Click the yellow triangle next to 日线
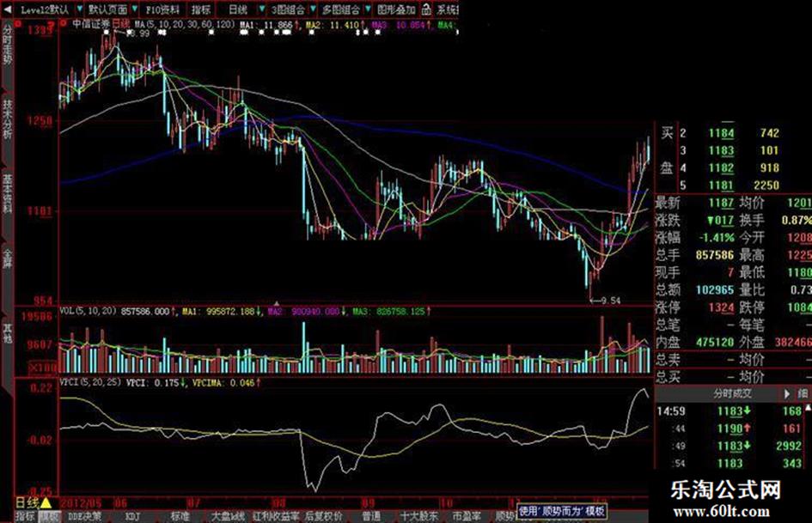 pyautogui.click(x=46, y=502)
